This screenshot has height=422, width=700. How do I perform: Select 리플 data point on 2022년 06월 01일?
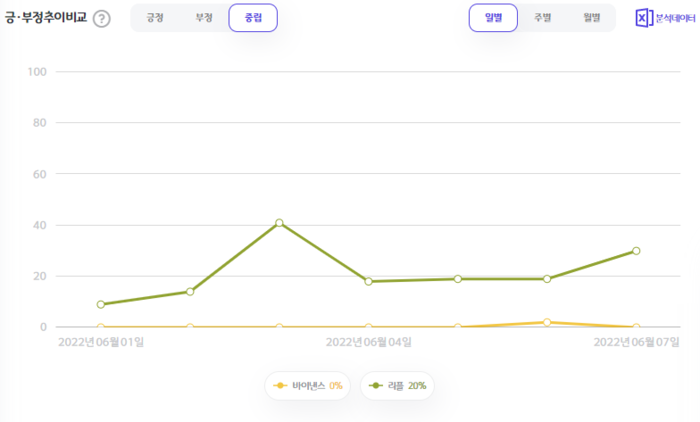click(101, 304)
